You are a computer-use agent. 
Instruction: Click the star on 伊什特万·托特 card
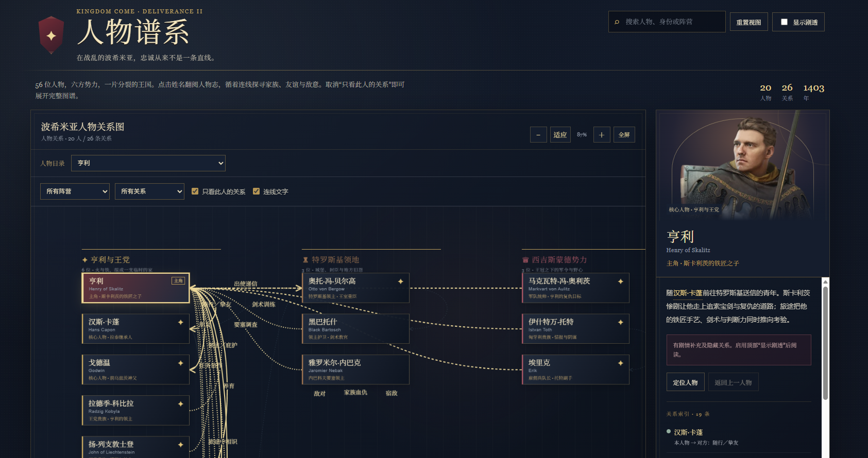620,322
